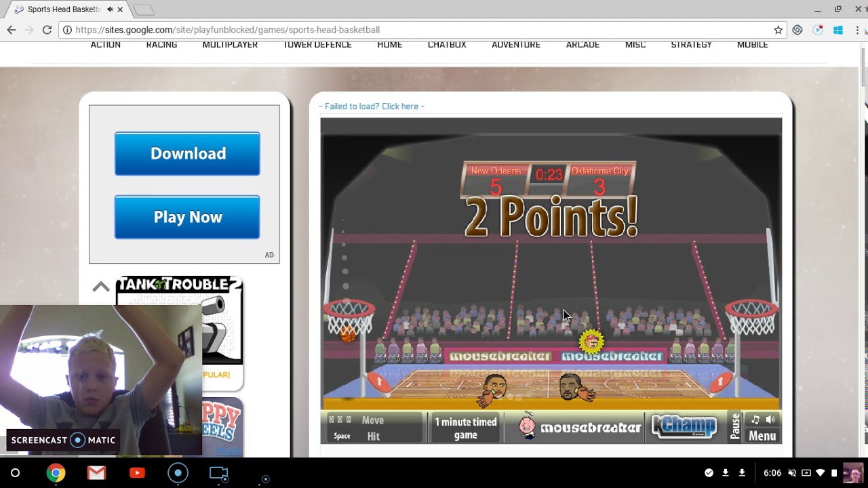868x488 pixels.
Task: Launch Google Chrome from the shelf
Action: click(56, 472)
